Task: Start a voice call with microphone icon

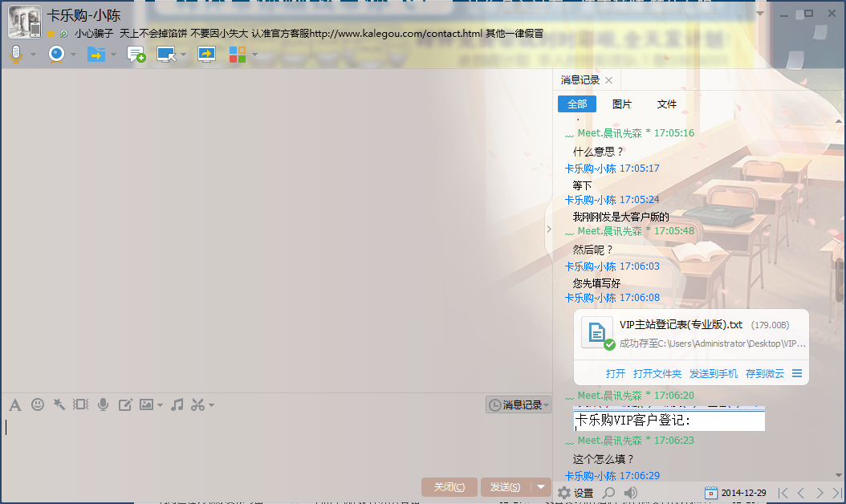Action: (x=15, y=54)
